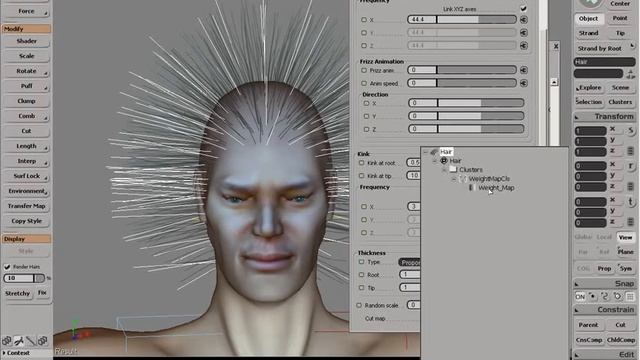Collapse the Constrain panel section
The width and height of the screenshot is (640, 360).
(x=577, y=310)
